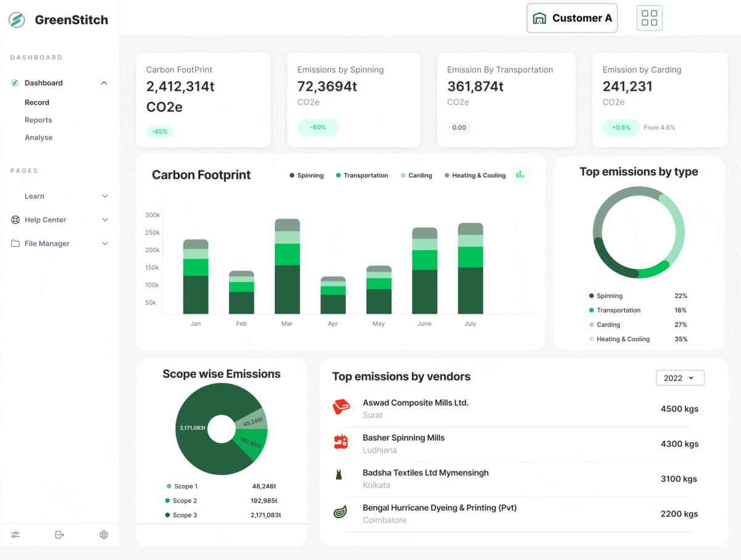Click the Badsha Textiles dress icon
Screen dimensions: 741x560
click(x=338, y=475)
